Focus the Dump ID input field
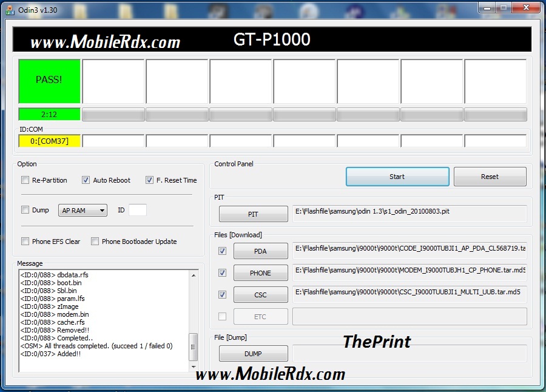546x392 pixels. click(x=138, y=210)
